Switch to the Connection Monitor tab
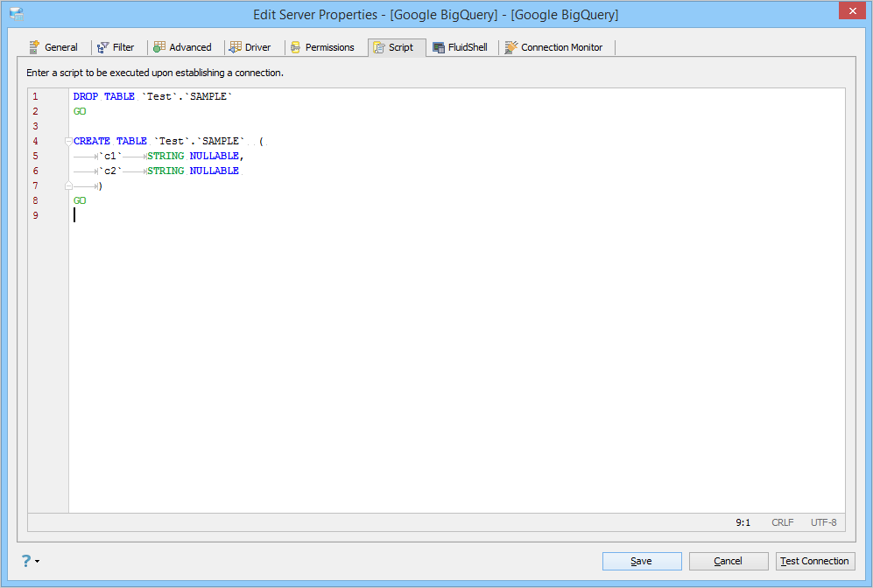 [554, 47]
